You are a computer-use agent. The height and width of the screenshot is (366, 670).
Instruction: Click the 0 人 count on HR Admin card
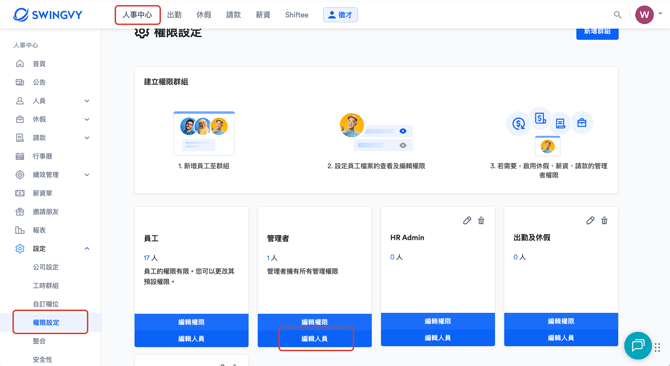pos(396,257)
